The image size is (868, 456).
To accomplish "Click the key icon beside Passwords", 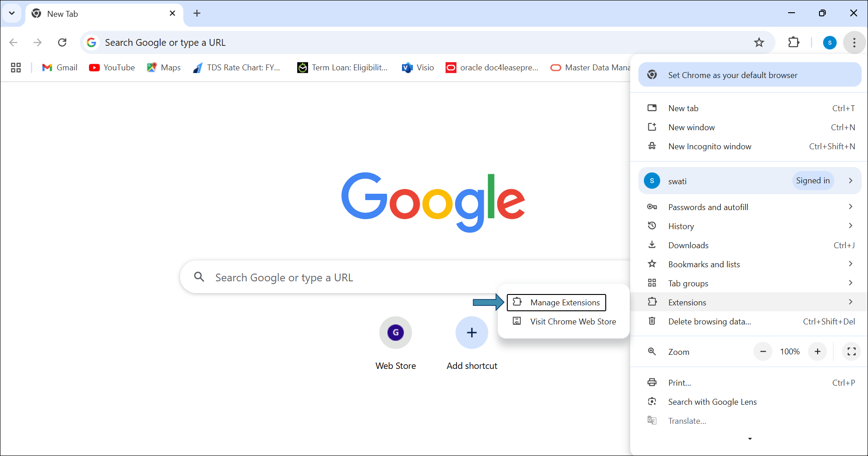I will pos(652,207).
